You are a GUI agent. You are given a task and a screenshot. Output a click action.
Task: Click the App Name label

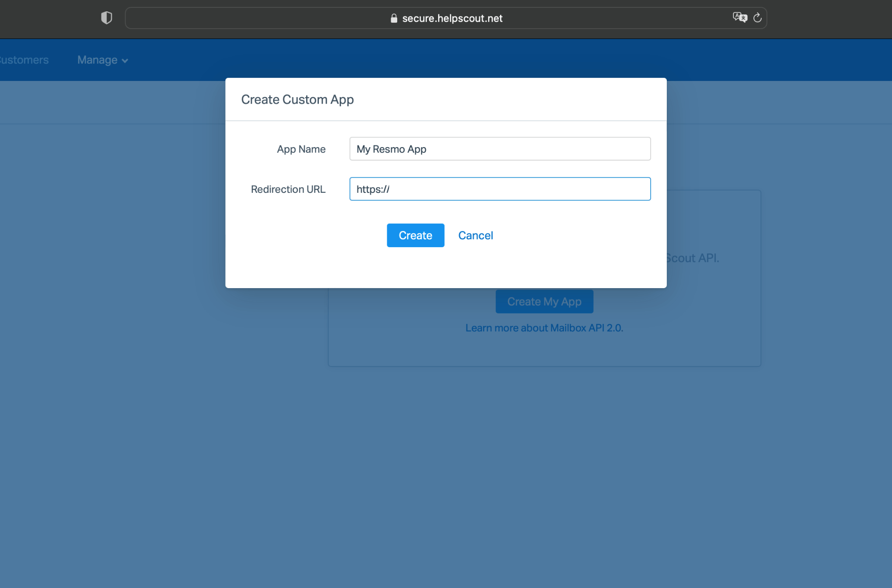tap(301, 149)
